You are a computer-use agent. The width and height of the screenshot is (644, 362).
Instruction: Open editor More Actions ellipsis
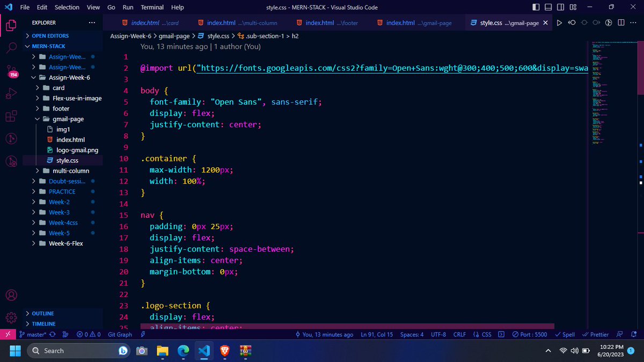pyautogui.click(x=633, y=23)
